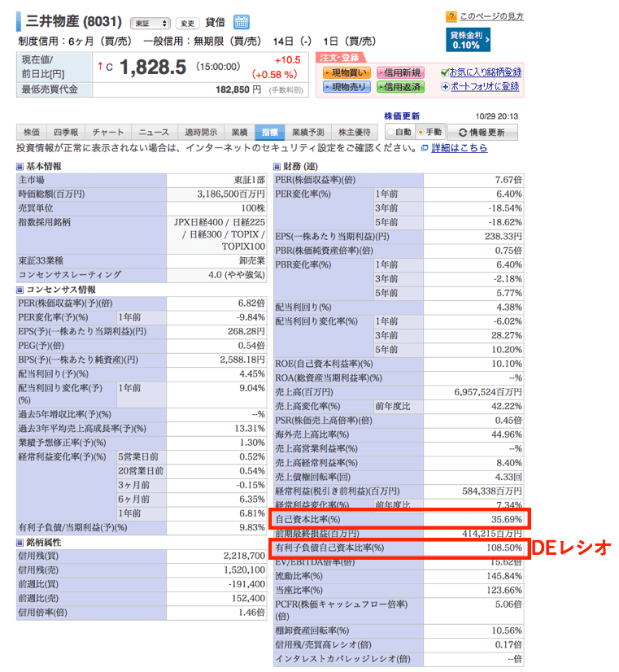Viewport: 619px width, 672px height.
Task: Switch to the 四季報 tab
Action: point(66,133)
